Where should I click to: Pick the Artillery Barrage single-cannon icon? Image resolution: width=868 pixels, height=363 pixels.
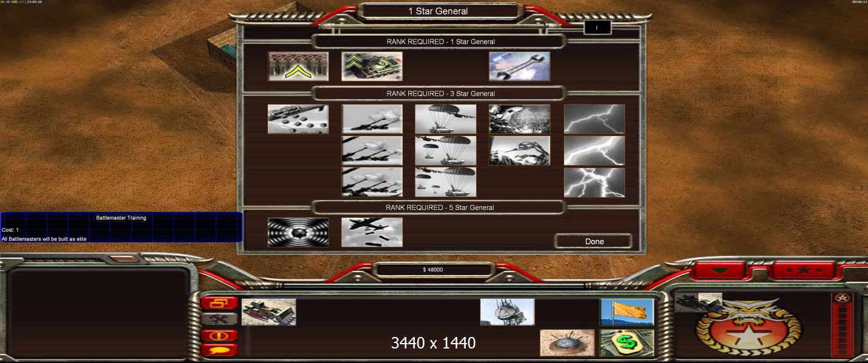coord(372,119)
